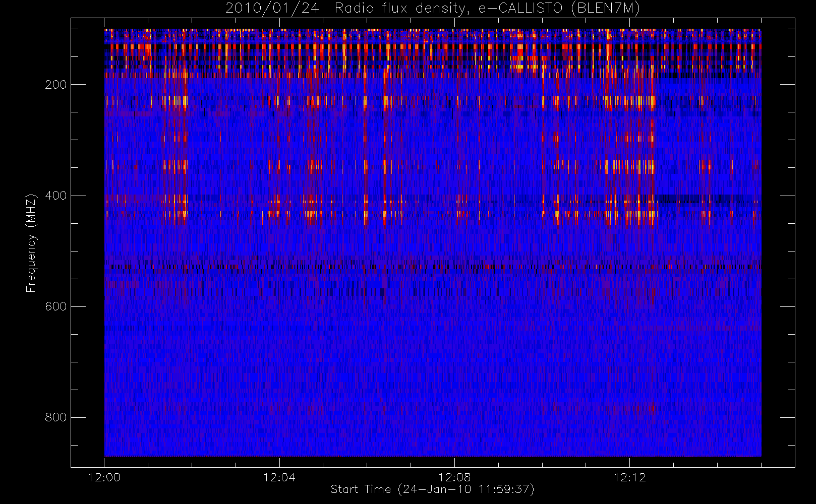
Task: Select the '600' frequency axis label
Action: 55,306
